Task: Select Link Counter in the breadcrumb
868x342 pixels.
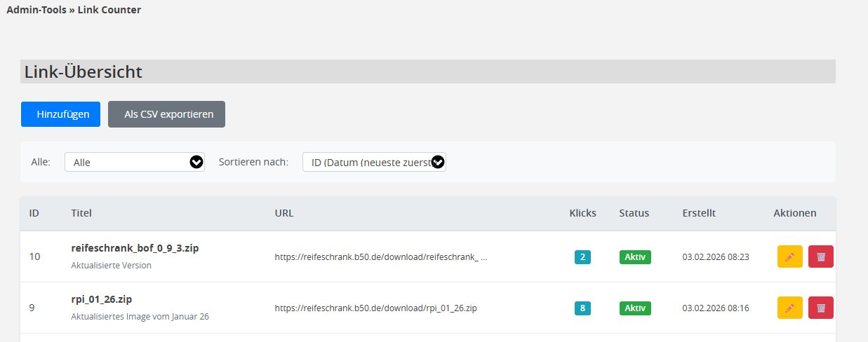Action: [109, 10]
